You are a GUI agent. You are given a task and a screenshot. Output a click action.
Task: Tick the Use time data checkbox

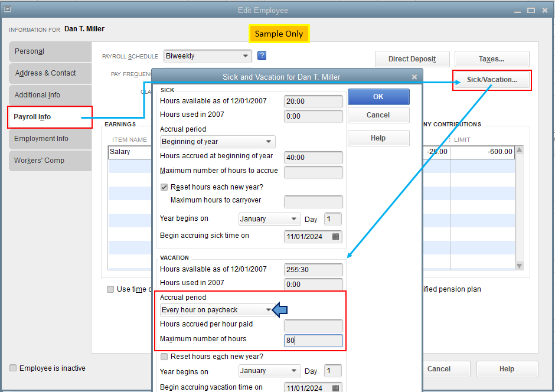[110, 289]
